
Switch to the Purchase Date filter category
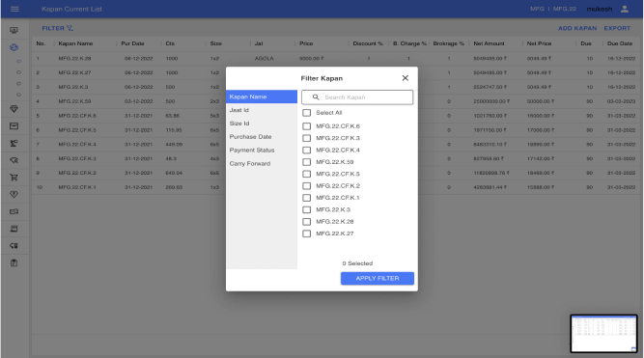coord(262,137)
